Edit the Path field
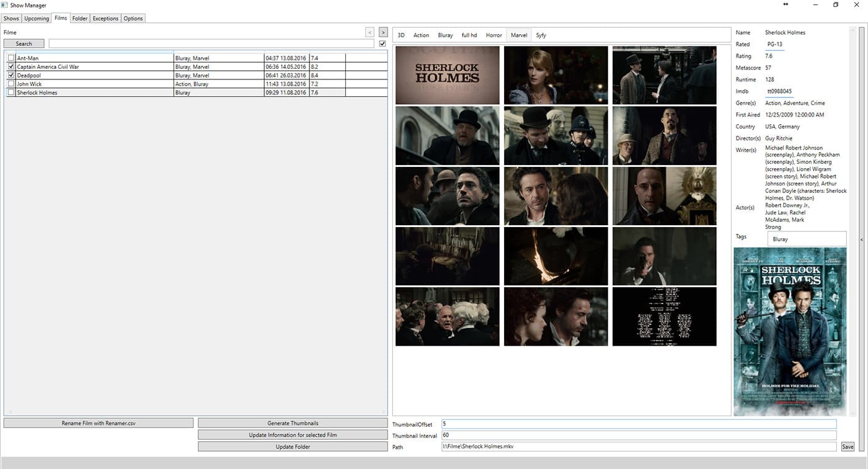This screenshot has width=868, height=469. tap(639, 447)
